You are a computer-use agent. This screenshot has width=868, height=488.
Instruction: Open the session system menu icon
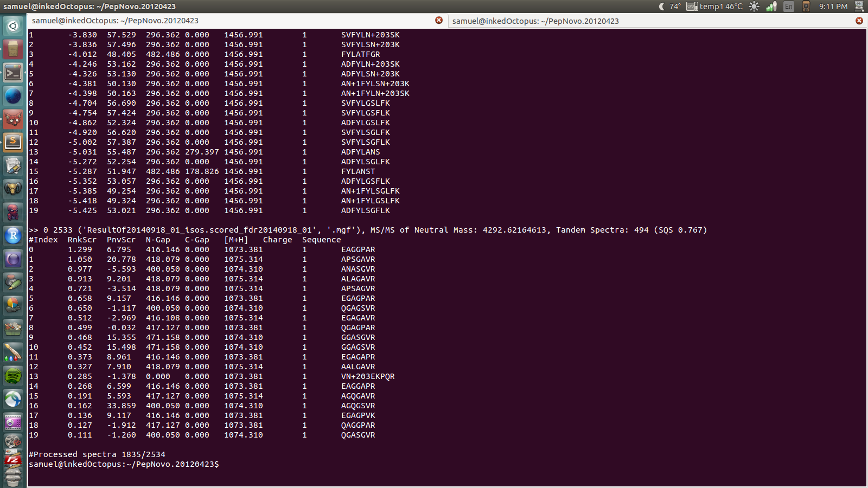point(859,7)
